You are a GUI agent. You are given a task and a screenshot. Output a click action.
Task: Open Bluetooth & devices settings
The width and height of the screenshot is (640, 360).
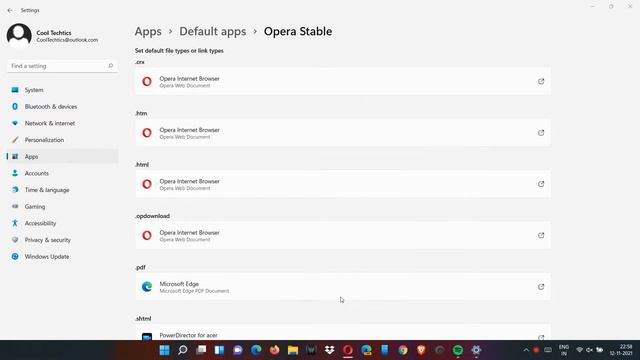62,107
